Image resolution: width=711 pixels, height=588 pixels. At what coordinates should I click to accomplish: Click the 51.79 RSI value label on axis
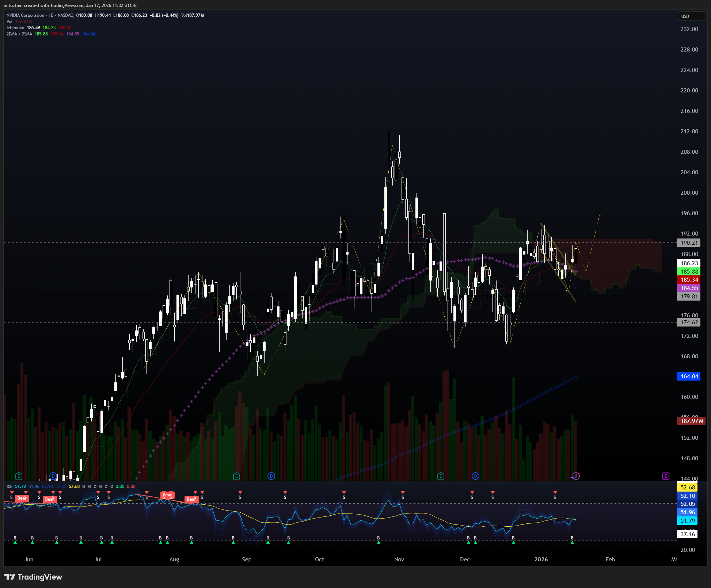(x=688, y=521)
